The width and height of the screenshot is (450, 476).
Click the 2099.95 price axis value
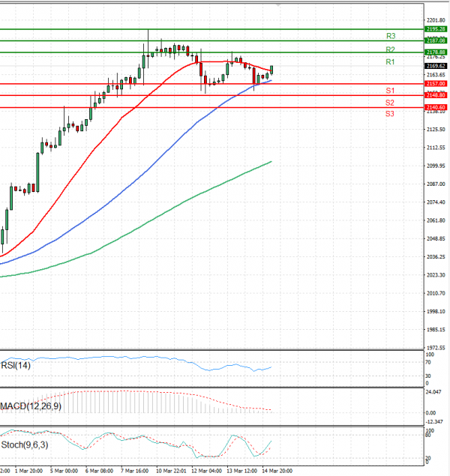click(436, 166)
